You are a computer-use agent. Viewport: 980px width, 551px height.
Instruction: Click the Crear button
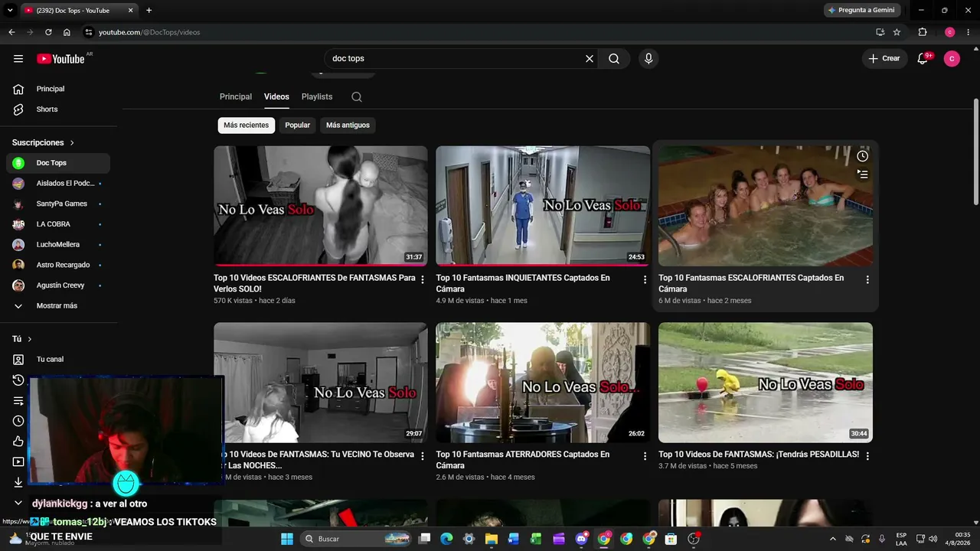(x=884, y=59)
